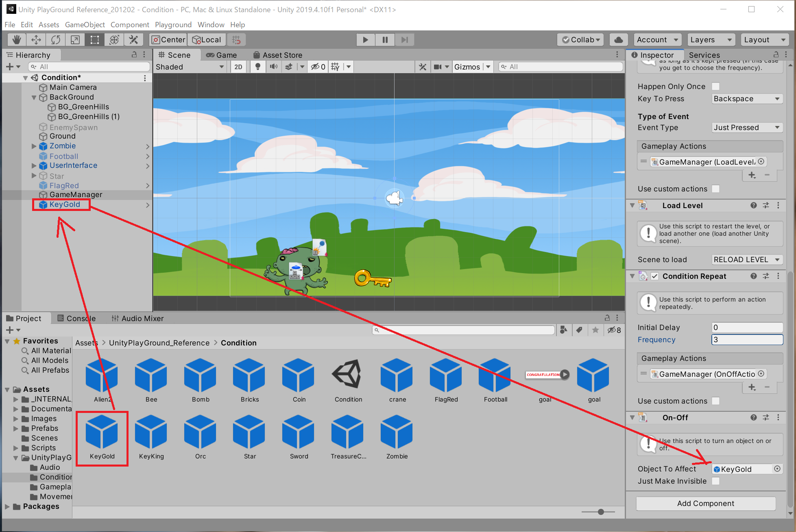796x532 pixels.
Task: Switch to the Console tab
Action: tap(76, 318)
